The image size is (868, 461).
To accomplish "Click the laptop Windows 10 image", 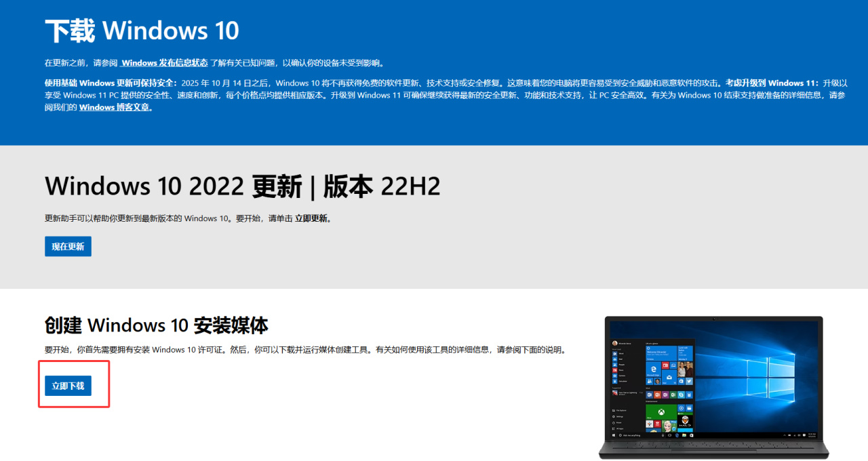I will click(x=713, y=388).
